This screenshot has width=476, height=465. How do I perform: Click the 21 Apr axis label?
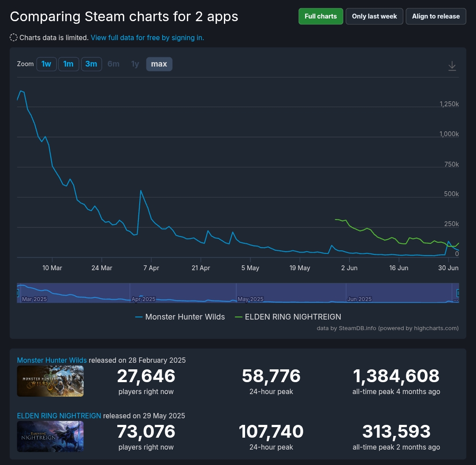[x=201, y=268]
